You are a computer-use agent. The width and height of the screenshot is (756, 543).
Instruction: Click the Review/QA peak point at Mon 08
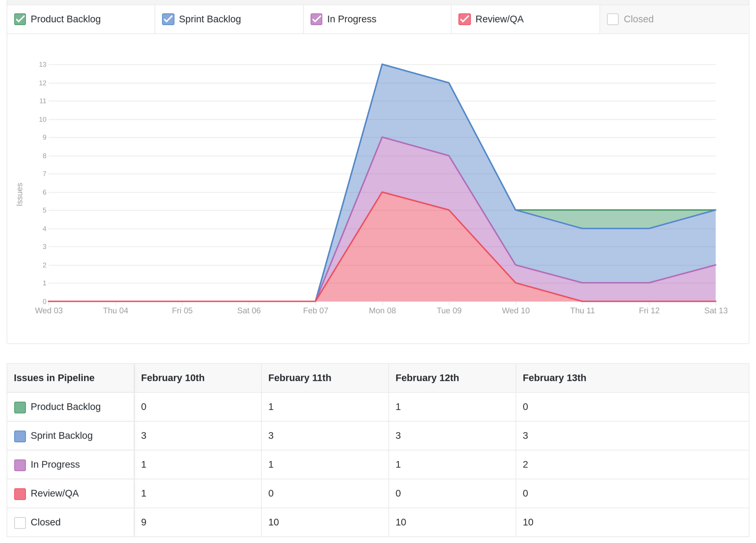coord(382,192)
